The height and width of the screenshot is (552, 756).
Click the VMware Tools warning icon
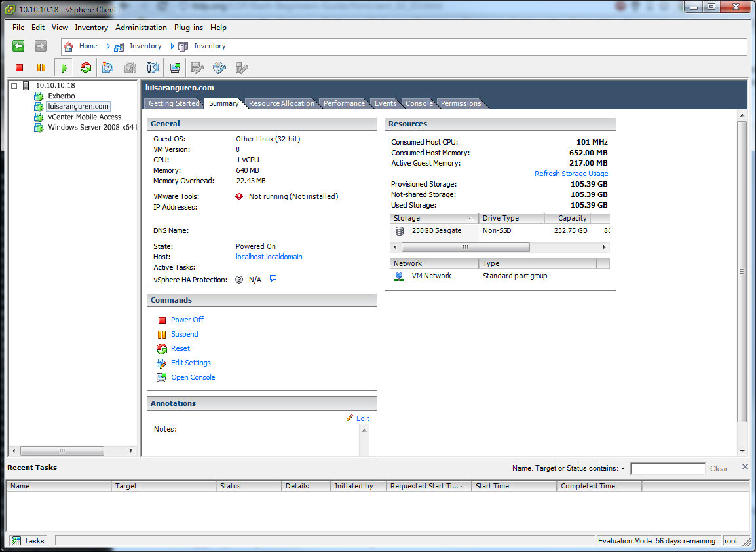tap(239, 196)
